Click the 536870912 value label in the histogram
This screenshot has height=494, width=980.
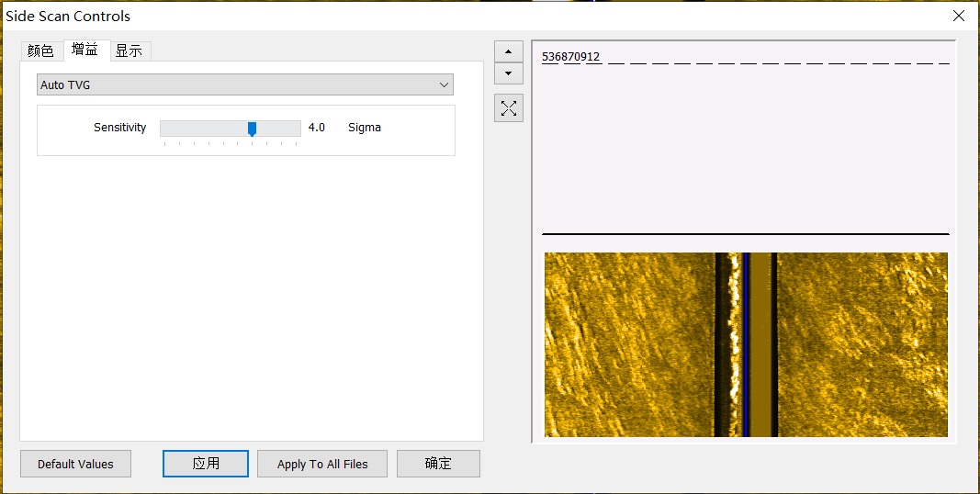(x=570, y=57)
